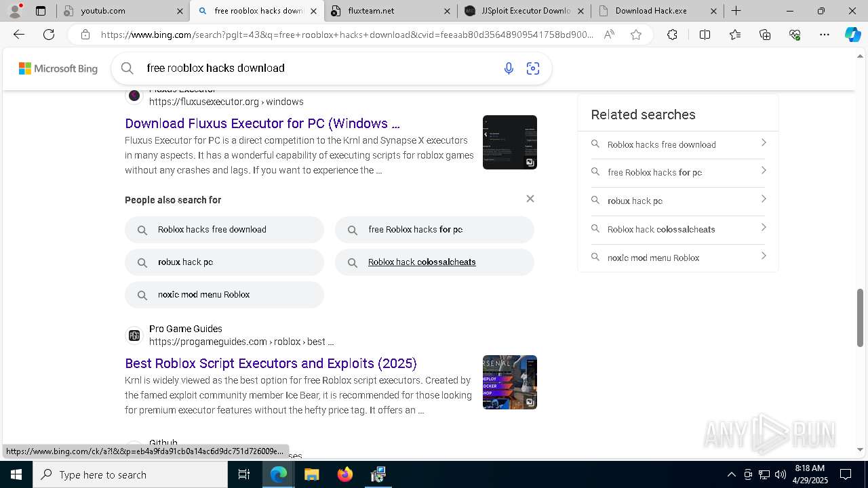Open related search free Roblox hacks for pc
Viewport: 868px width, 488px height.
coord(678,172)
